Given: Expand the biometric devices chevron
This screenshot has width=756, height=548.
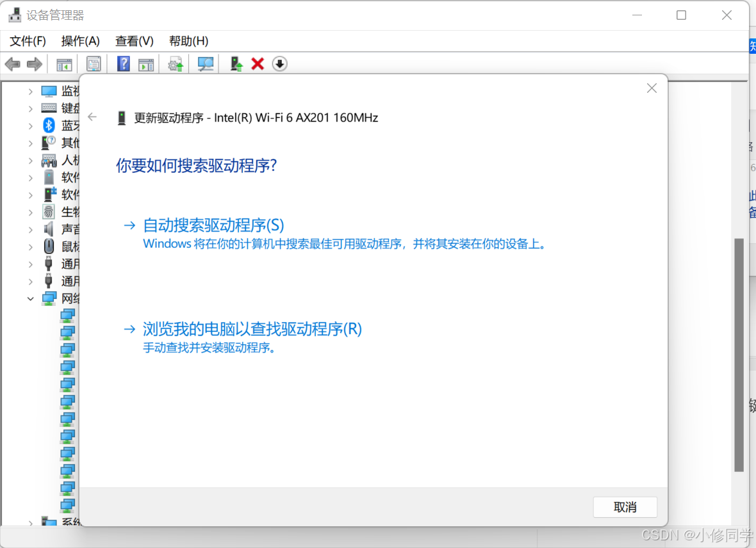Looking at the screenshot, I should [x=30, y=212].
